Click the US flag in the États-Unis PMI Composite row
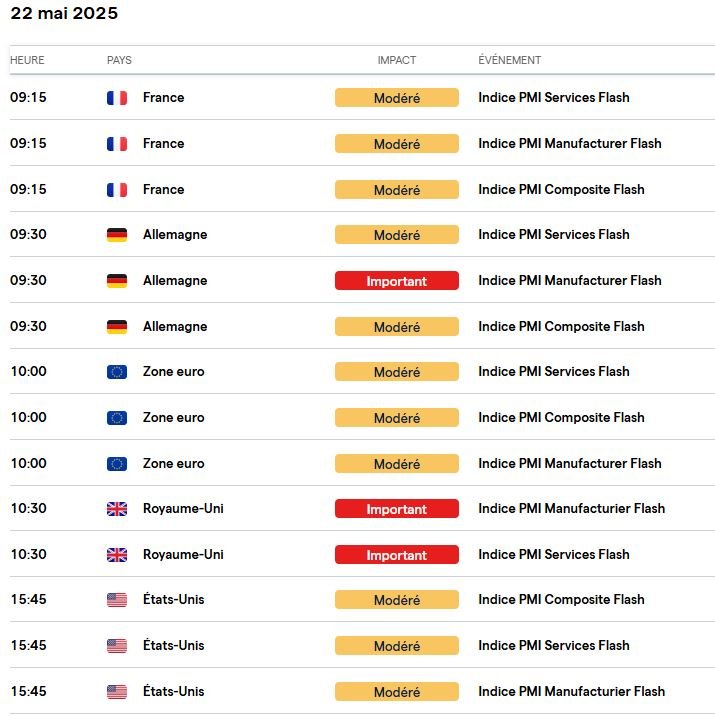The width and height of the screenshot is (715, 716). (117, 600)
